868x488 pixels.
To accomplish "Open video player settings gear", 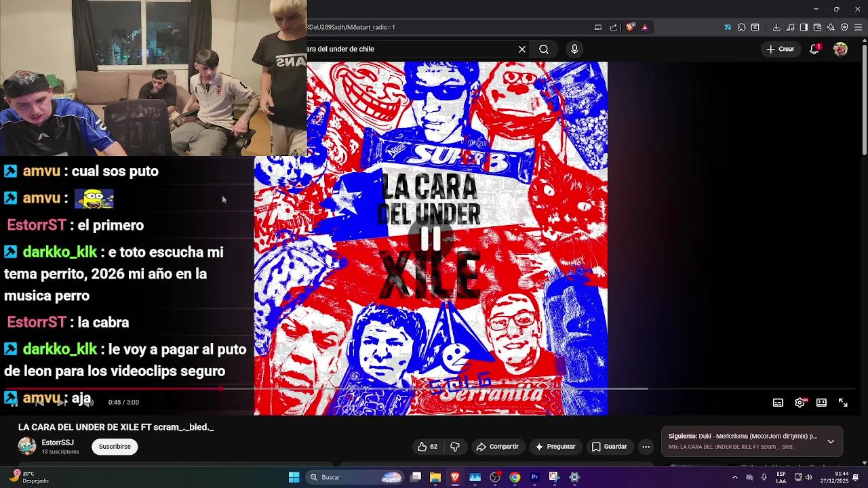I will [800, 403].
